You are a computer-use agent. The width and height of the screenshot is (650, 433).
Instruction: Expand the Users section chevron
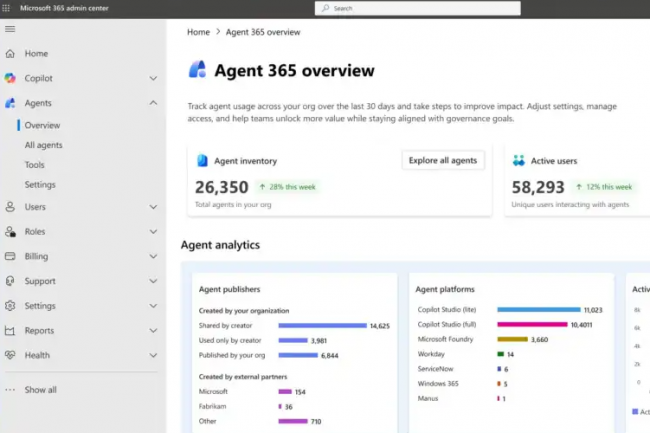tap(153, 207)
